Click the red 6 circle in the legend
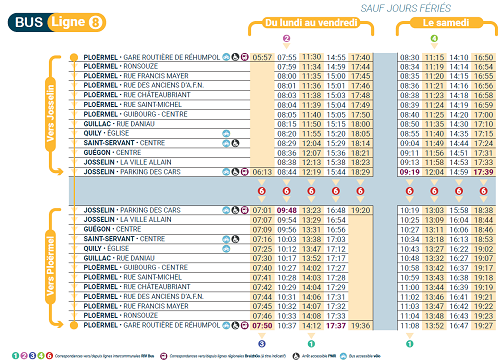The image size is (500, 362). pyautogui.click(x=49, y=356)
